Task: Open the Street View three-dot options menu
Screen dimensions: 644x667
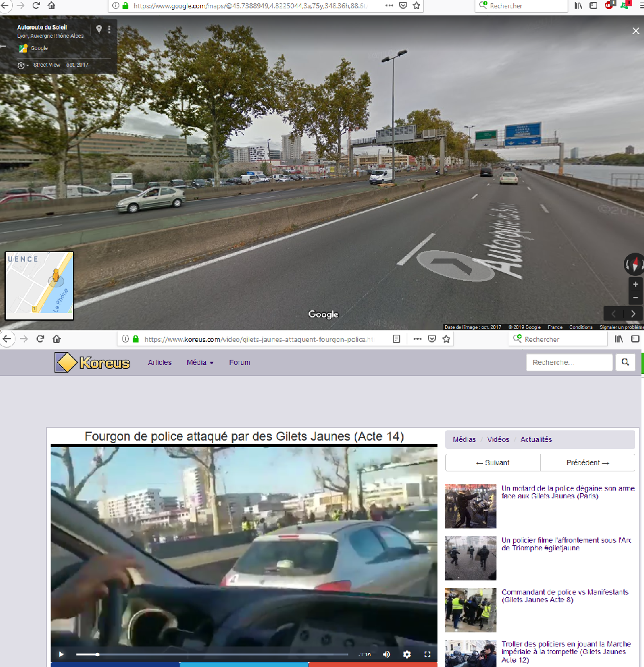Action: click(109, 30)
